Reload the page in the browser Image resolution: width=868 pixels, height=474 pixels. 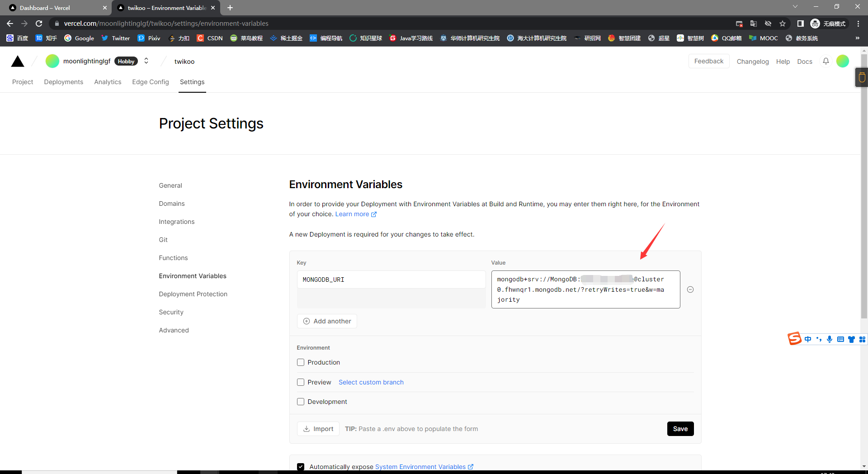point(39,24)
